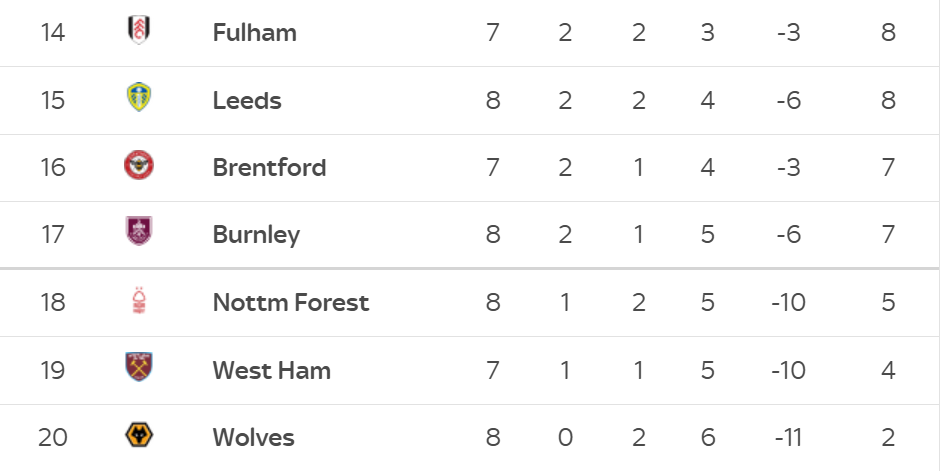The height and width of the screenshot is (471, 940).
Task: Go to Nottm Forest team page
Action: (x=291, y=302)
